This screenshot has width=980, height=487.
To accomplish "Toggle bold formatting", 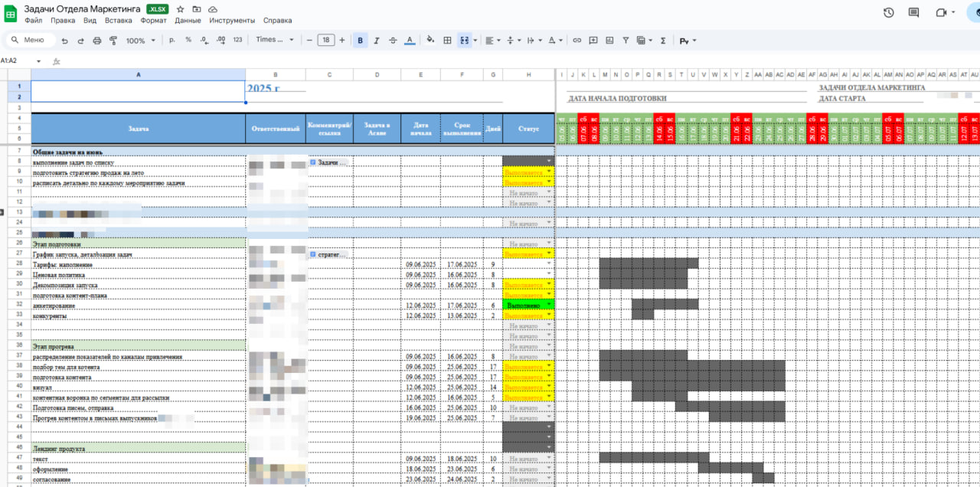I will [x=360, y=41].
